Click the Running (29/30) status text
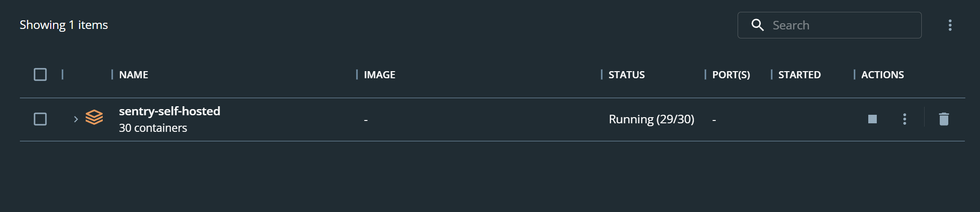980x212 pixels. (651, 119)
